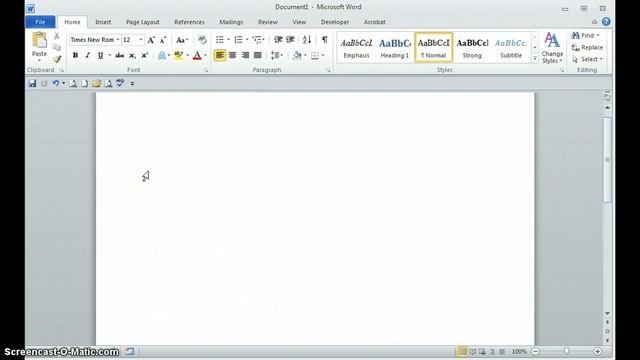
Task: Select the Format Painter brush
Action: coord(57,59)
